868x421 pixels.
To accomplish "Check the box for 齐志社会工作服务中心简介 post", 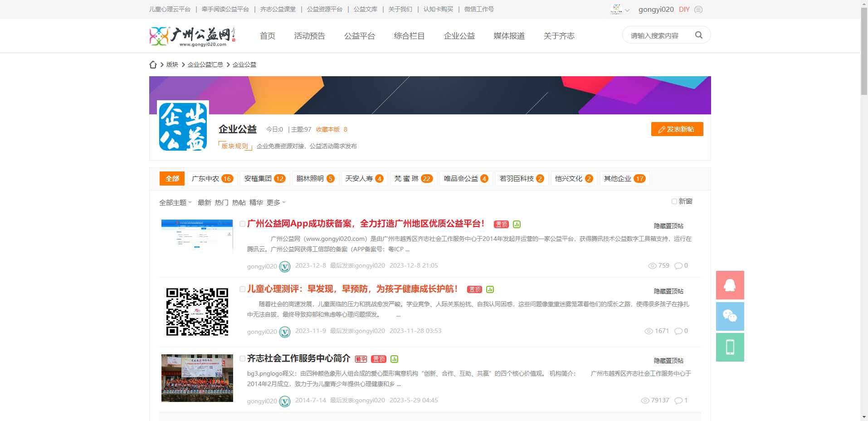I will tap(243, 358).
